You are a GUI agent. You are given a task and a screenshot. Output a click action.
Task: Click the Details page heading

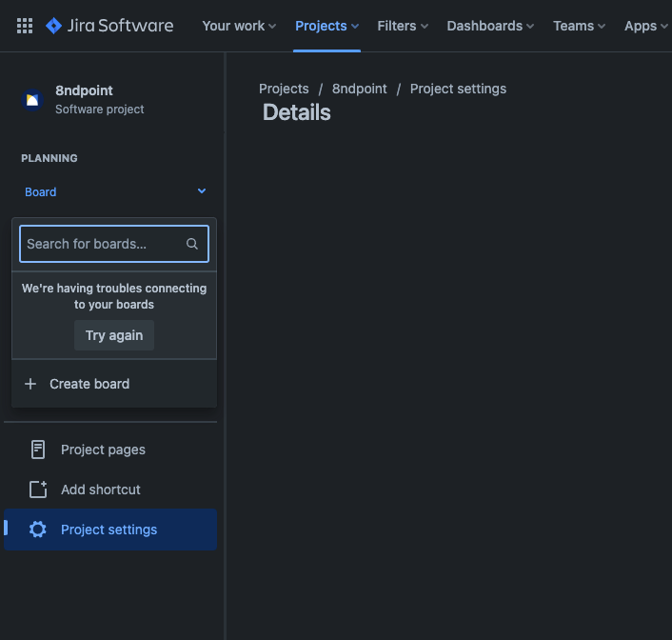click(x=297, y=112)
